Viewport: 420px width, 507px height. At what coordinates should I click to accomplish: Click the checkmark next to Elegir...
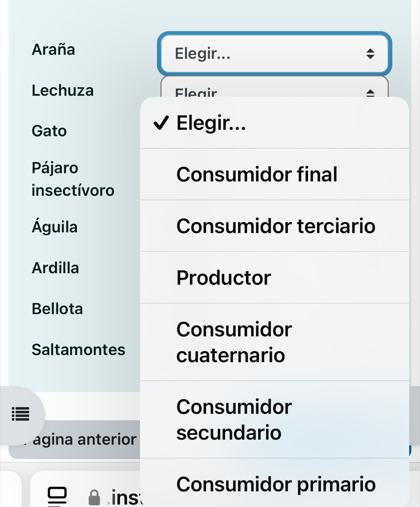161,123
